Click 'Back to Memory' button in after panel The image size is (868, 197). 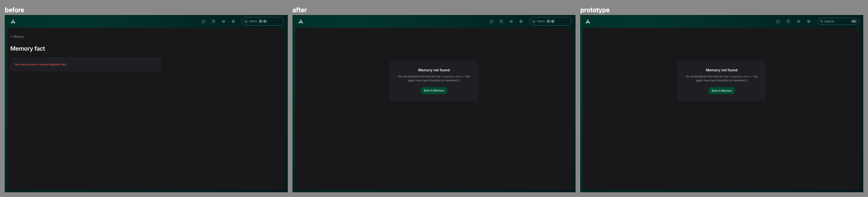434,91
